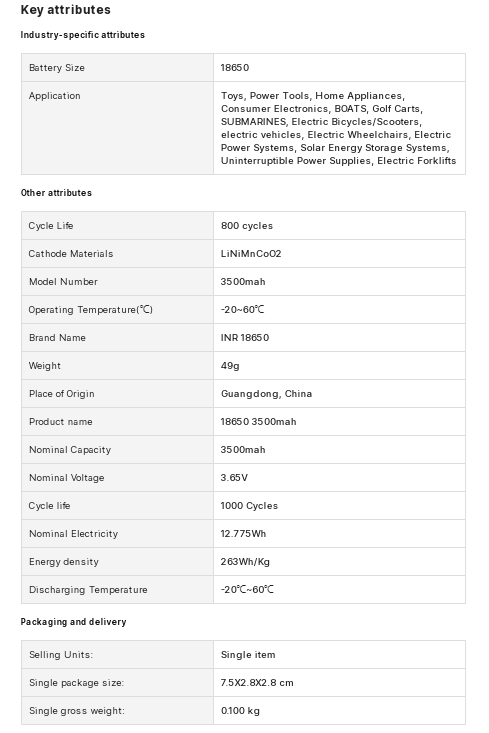Select the Nominal Electricity value 12.775Wh

click(243, 534)
